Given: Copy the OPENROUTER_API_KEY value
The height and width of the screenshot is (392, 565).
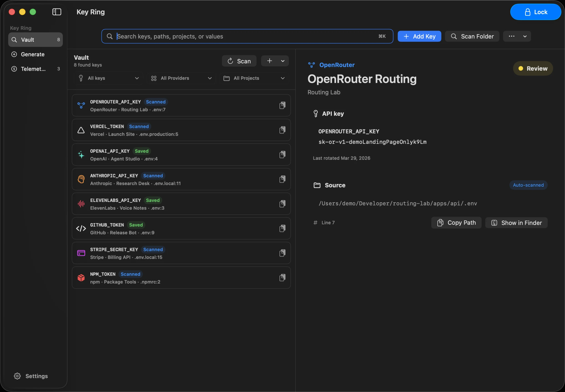Looking at the screenshot, I should 282,105.
